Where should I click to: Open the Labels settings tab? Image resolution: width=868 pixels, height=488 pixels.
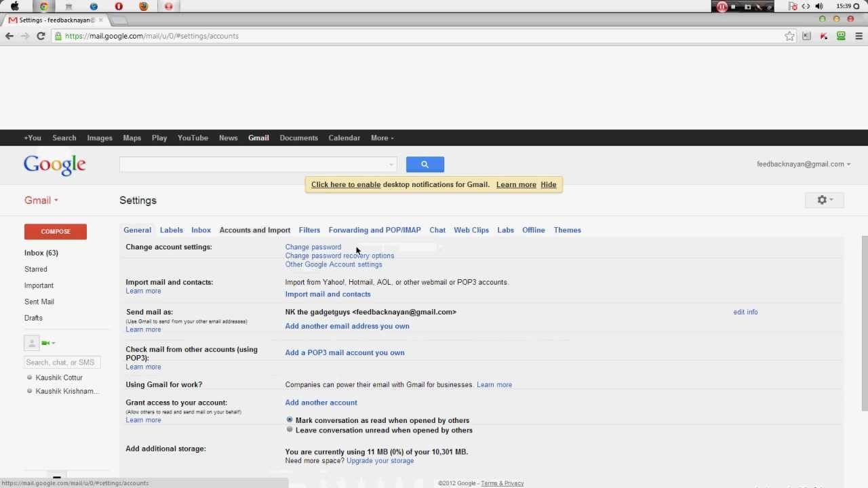pyautogui.click(x=171, y=230)
